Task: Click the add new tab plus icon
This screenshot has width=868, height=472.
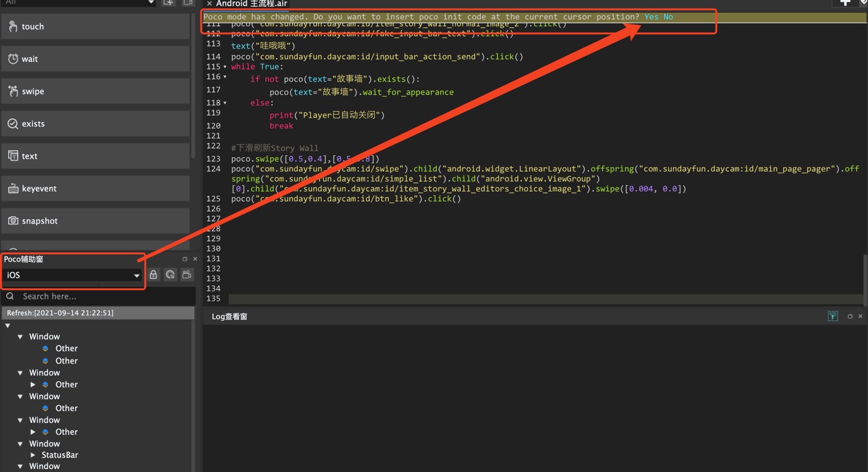Action: click(x=845, y=2)
